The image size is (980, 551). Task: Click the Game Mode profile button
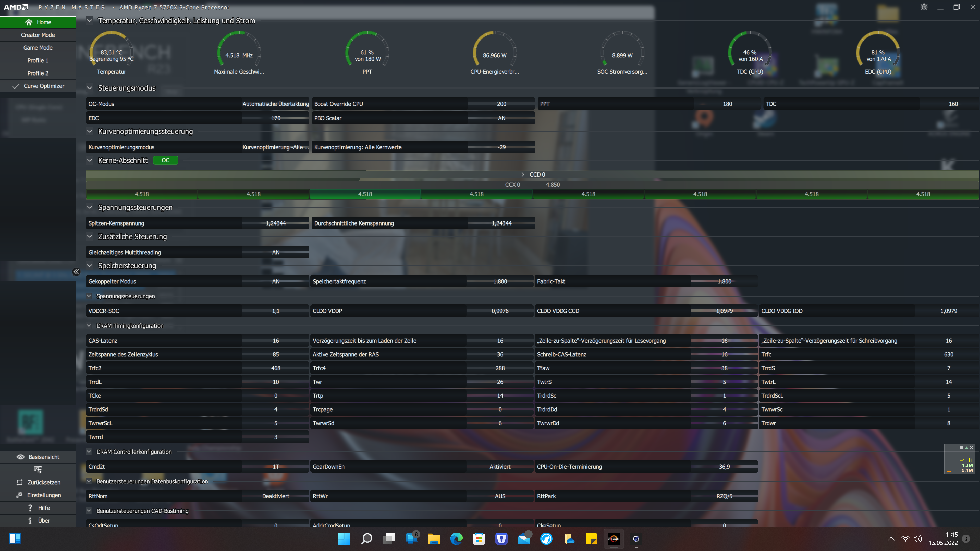pos(38,47)
